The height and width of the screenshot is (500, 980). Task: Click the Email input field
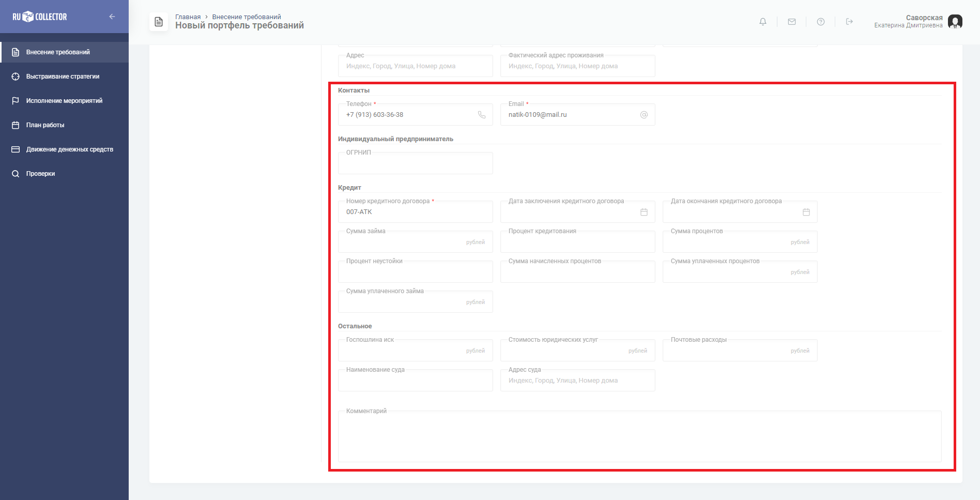click(x=578, y=114)
